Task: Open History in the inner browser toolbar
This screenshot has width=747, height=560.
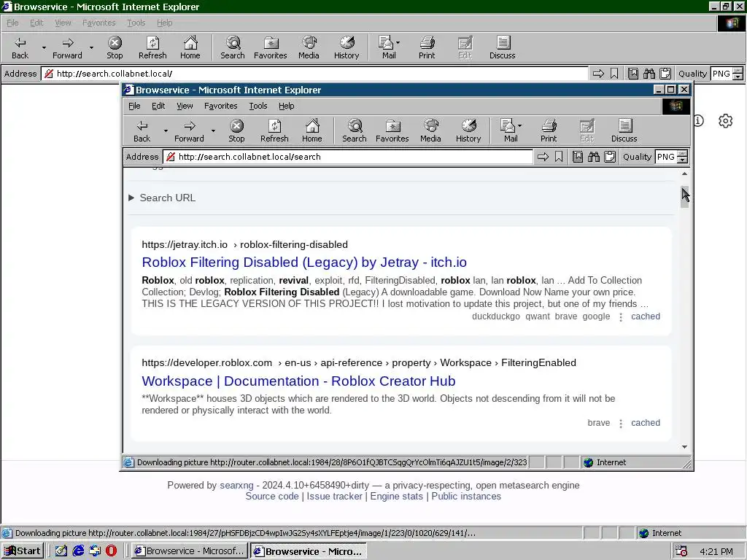Action: point(468,131)
